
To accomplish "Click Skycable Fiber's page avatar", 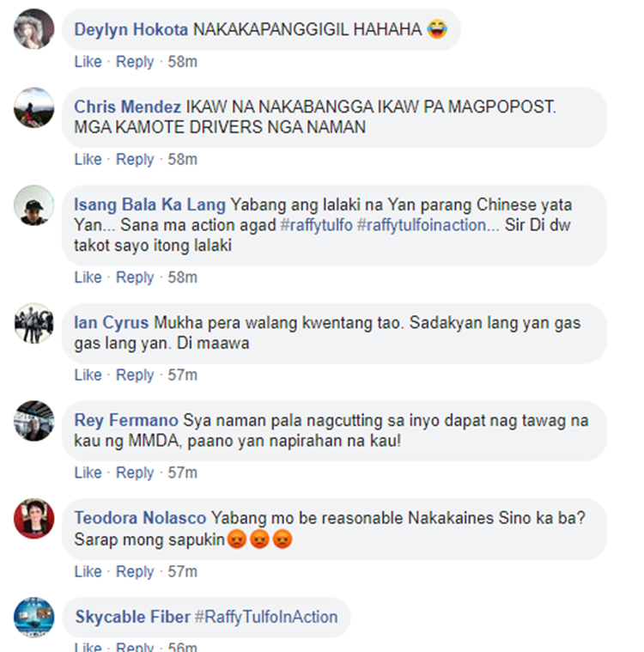I will (34, 618).
